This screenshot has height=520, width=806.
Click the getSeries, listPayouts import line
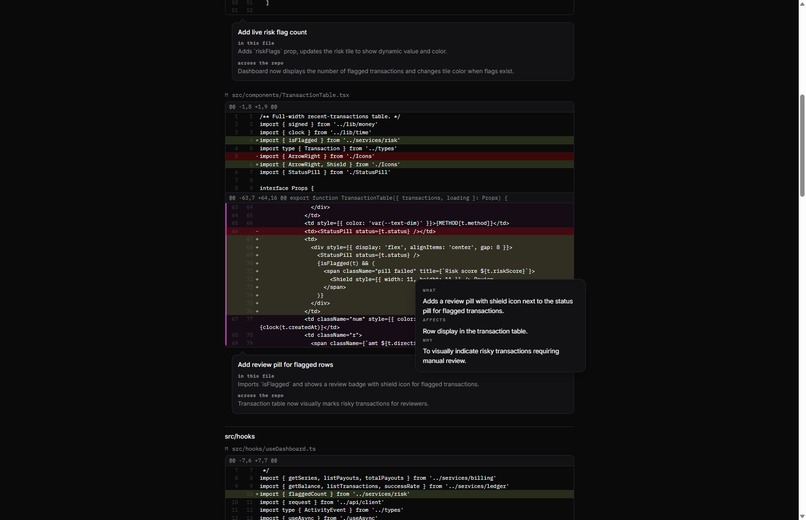click(x=399, y=478)
